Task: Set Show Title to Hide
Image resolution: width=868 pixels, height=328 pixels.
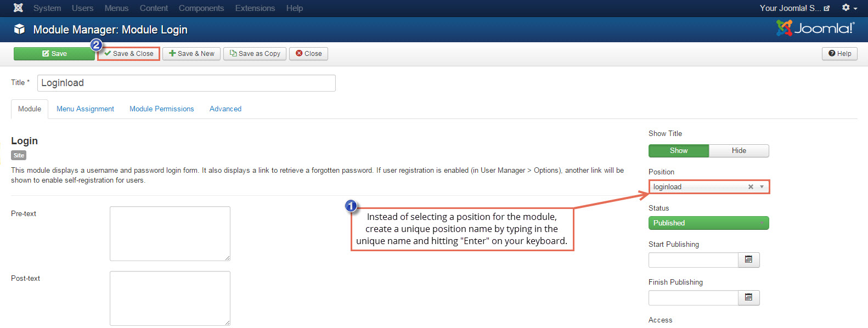Action: click(x=739, y=151)
